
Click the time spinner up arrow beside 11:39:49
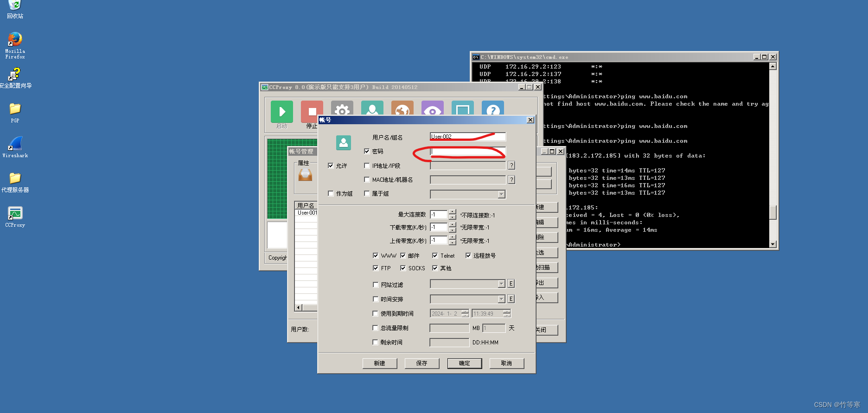pos(507,311)
